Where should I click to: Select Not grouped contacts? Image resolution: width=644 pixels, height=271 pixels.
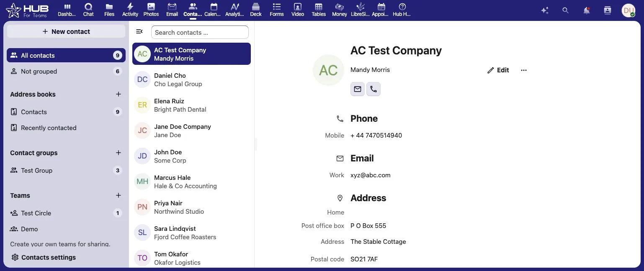tap(66, 71)
